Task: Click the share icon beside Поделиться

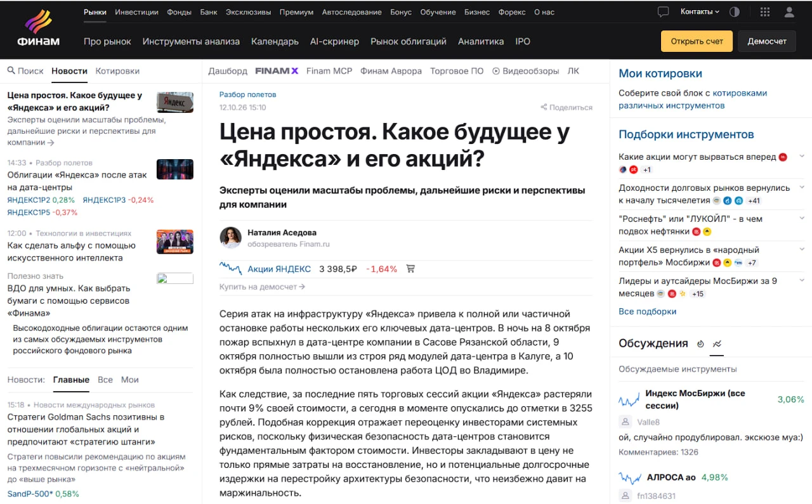Action: pos(544,107)
